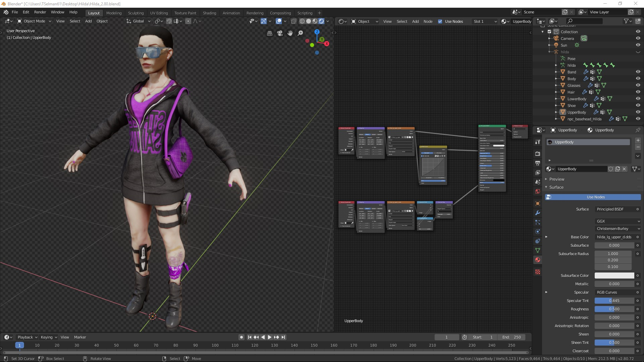Click Specular RGB Curves link field
Image resolution: width=644 pixels, height=362 pixels.
click(614, 292)
